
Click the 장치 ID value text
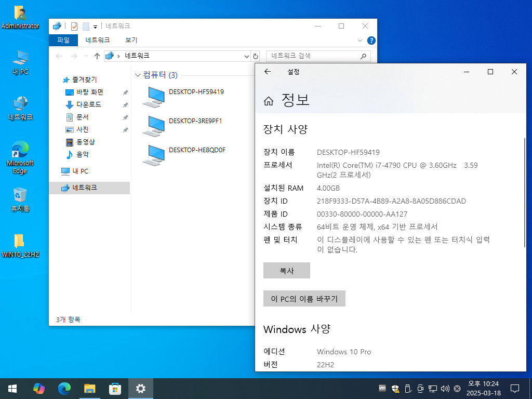[x=391, y=201]
